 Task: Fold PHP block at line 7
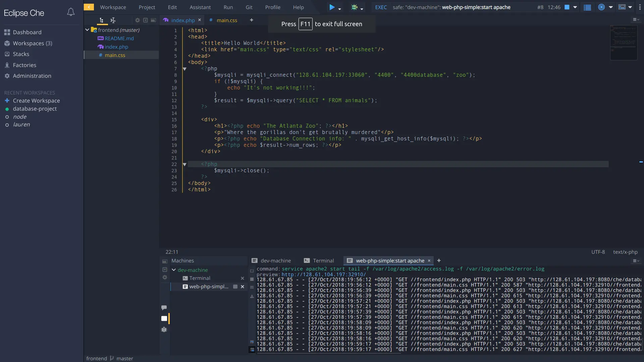184,69
